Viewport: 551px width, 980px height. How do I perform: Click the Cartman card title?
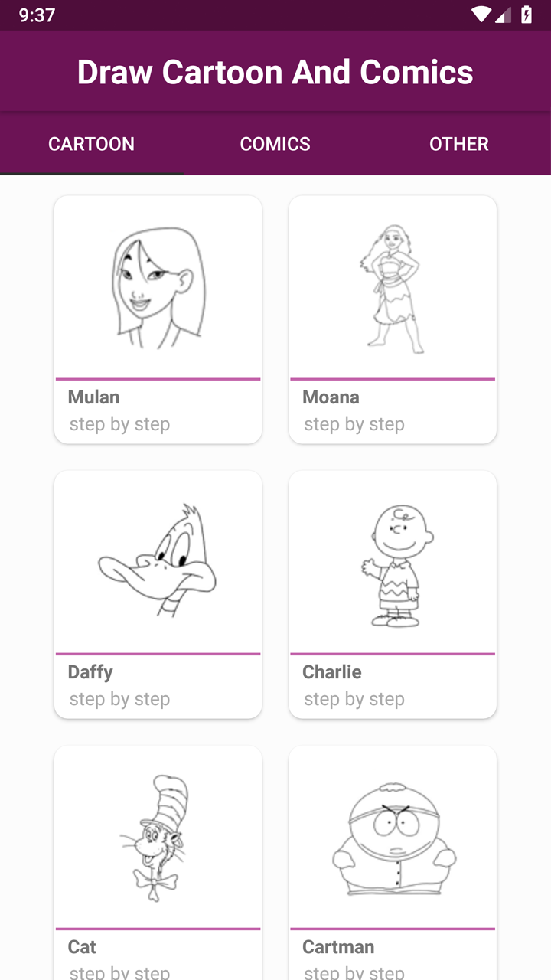point(338,946)
